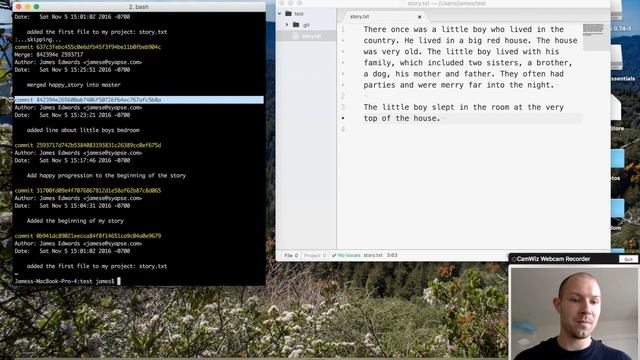This screenshot has width=640, height=360.
Task: Click line number 1 in editor gutter
Action: coord(343,29)
